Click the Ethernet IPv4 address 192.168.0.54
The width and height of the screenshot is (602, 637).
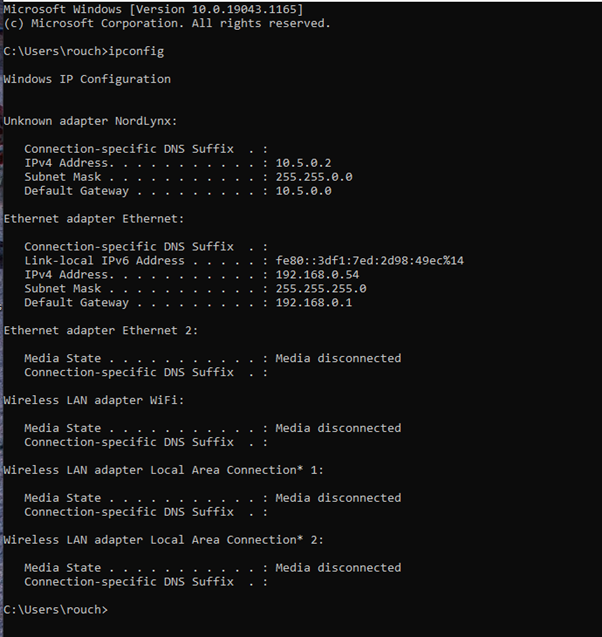tap(317, 275)
